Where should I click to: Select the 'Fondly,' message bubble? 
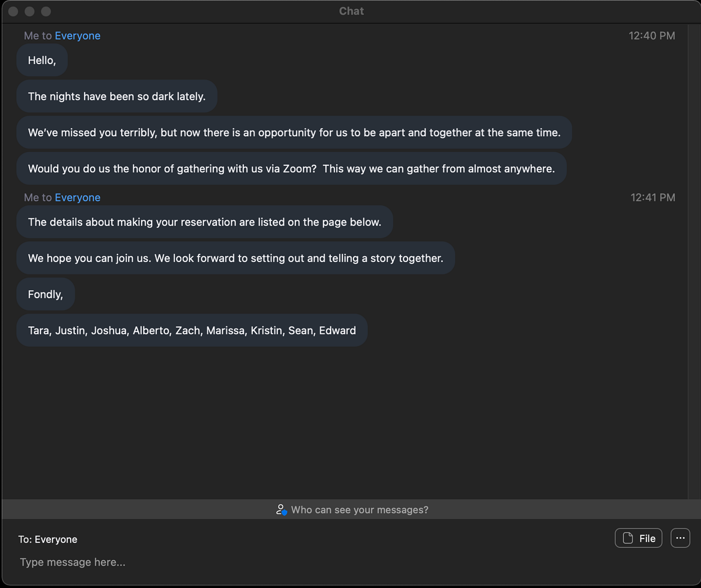pyautogui.click(x=46, y=294)
